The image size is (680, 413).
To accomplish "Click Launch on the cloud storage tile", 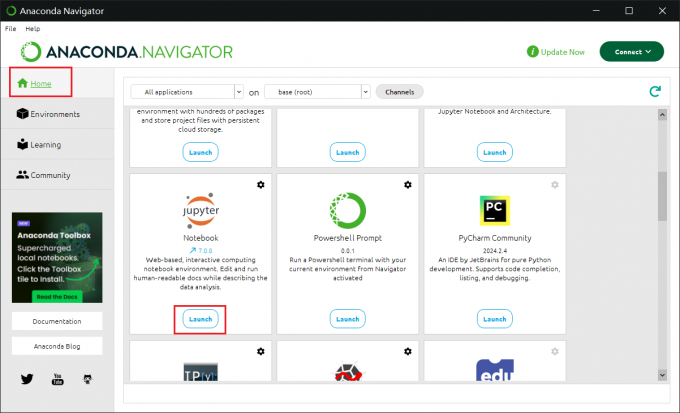I will tap(200, 152).
